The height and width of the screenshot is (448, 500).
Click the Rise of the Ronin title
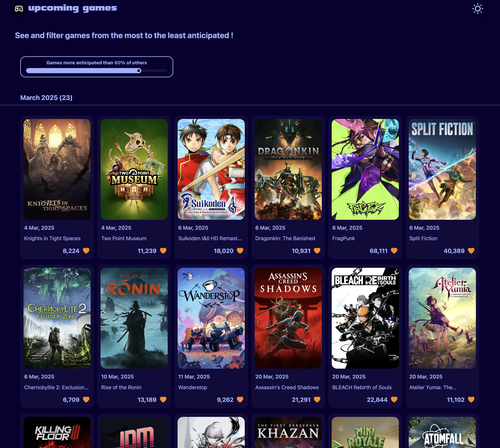point(121,387)
